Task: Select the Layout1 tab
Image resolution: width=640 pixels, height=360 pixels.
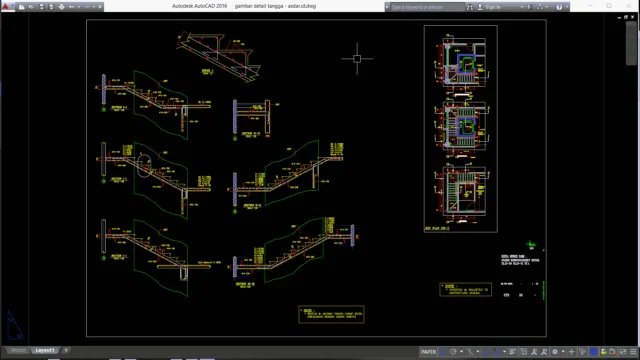Action: click(x=44, y=350)
